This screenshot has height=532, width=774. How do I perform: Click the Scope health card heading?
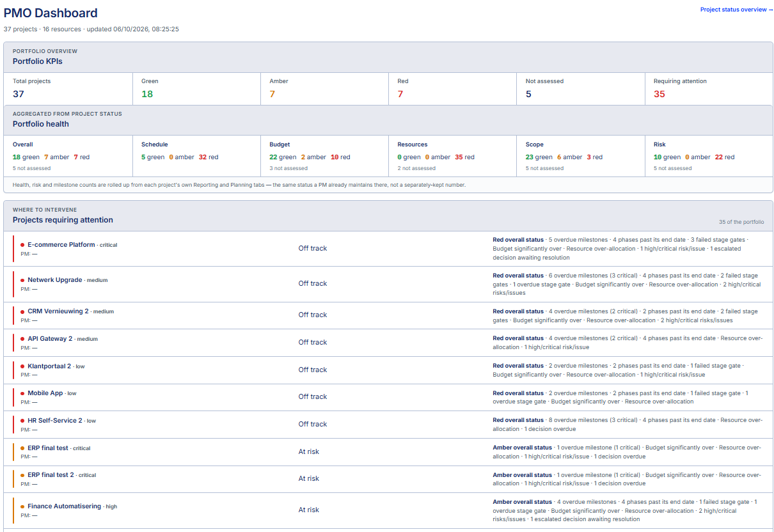click(x=535, y=145)
